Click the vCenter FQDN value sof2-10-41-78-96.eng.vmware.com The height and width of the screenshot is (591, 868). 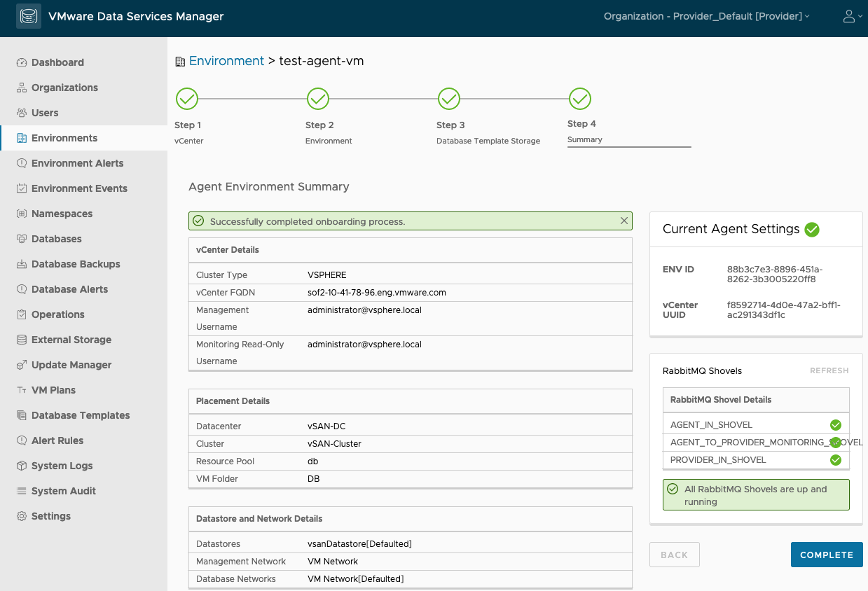pos(377,292)
